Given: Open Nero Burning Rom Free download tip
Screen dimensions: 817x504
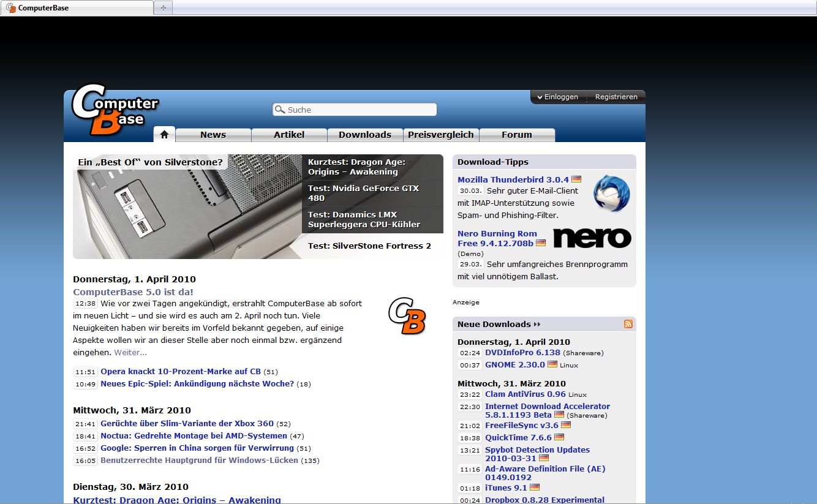Looking at the screenshot, I should [x=497, y=238].
